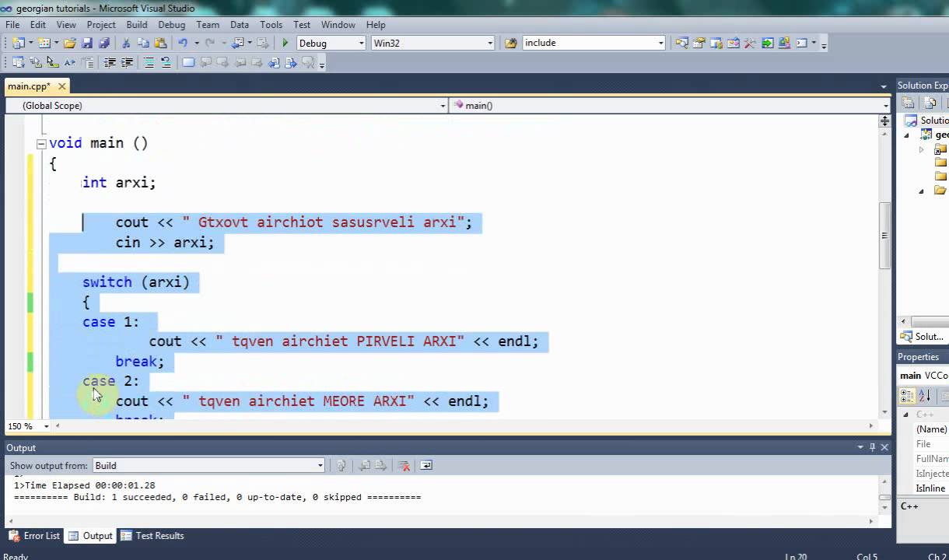Click the Find in Files folder icon
This screenshot has height=560, width=949.
coord(510,43)
